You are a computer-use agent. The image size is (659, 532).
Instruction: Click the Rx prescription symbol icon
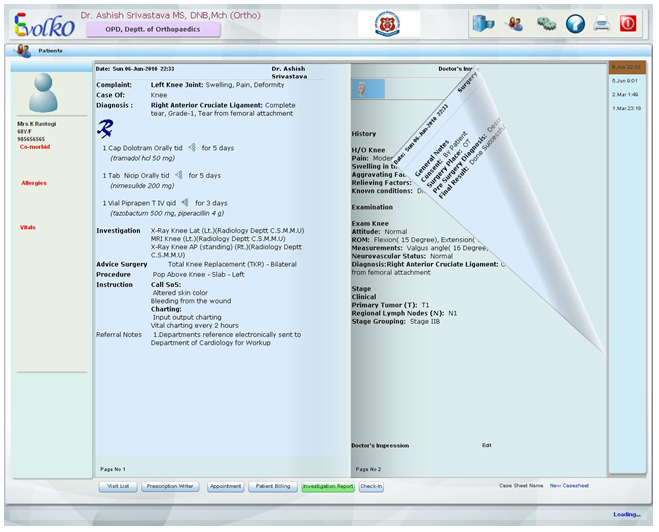(x=104, y=127)
